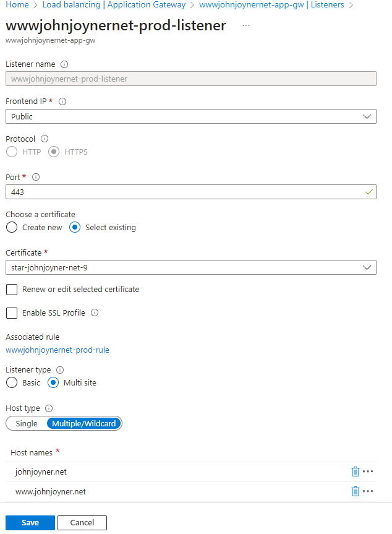Click info icon beside Port label
392x534 pixels.
coord(35,177)
